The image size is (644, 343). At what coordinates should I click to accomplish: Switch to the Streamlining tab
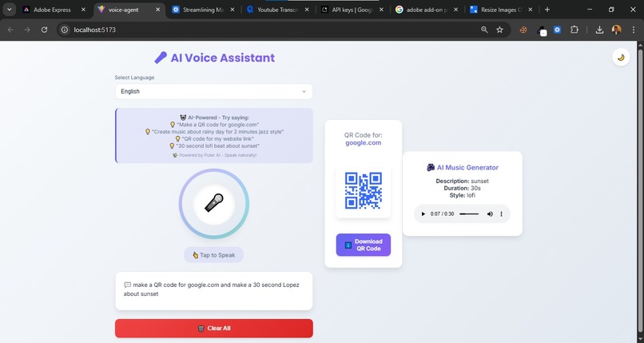tap(203, 10)
